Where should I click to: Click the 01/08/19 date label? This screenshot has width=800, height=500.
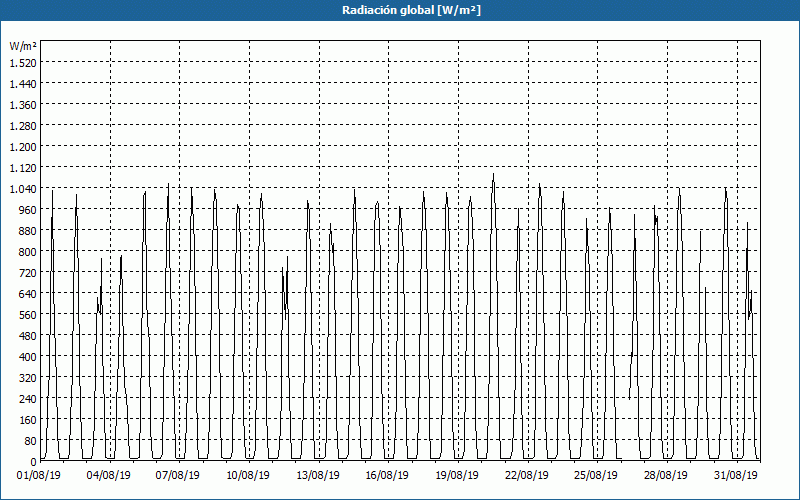point(39,476)
